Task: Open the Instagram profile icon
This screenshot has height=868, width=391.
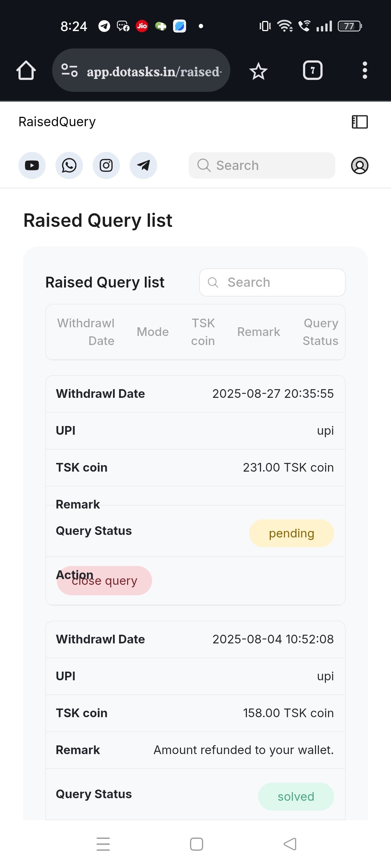Action: pyautogui.click(x=106, y=166)
